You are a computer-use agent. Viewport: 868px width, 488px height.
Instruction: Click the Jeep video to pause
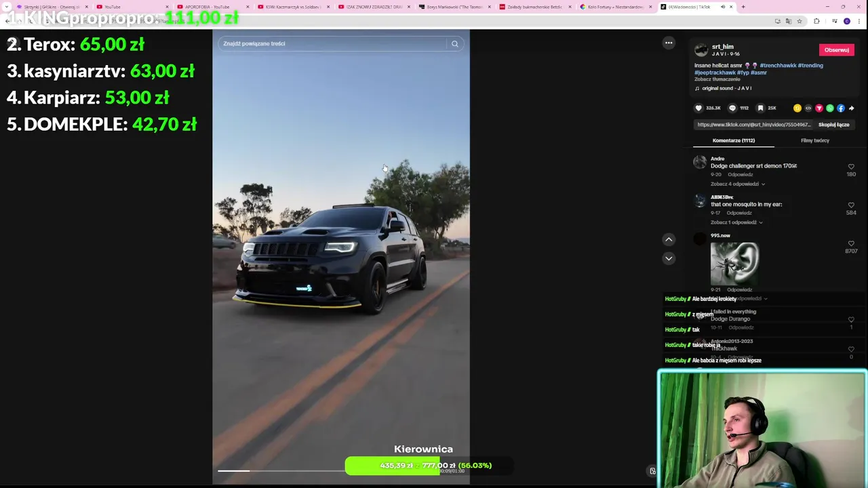[x=341, y=258]
